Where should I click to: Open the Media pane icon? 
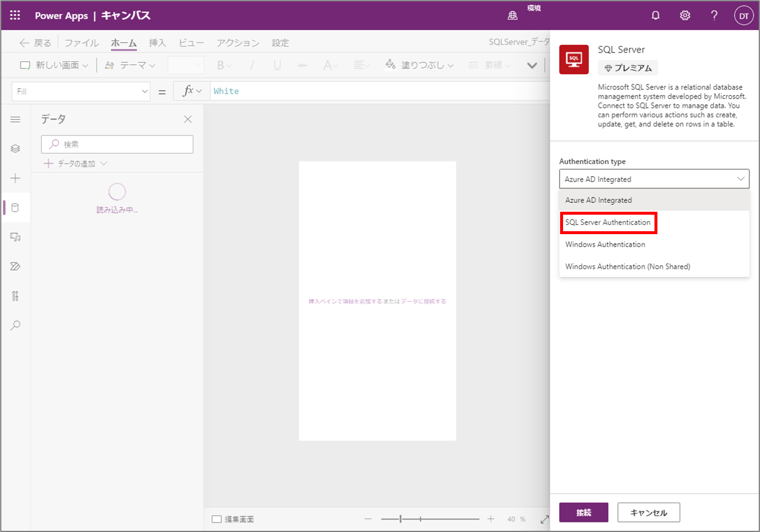click(x=16, y=237)
